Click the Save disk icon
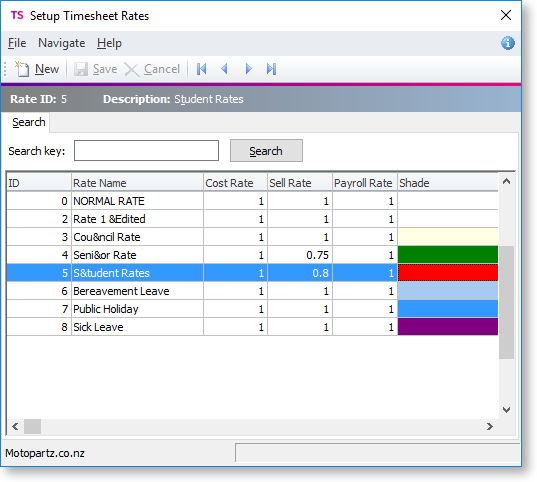This screenshot has height=482, width=537. [81, 69]
